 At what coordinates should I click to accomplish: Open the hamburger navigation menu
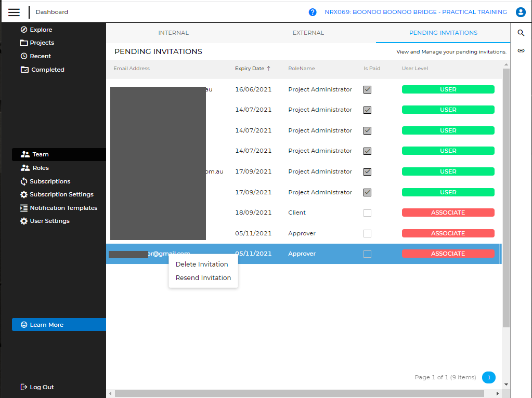coord(14,12)
